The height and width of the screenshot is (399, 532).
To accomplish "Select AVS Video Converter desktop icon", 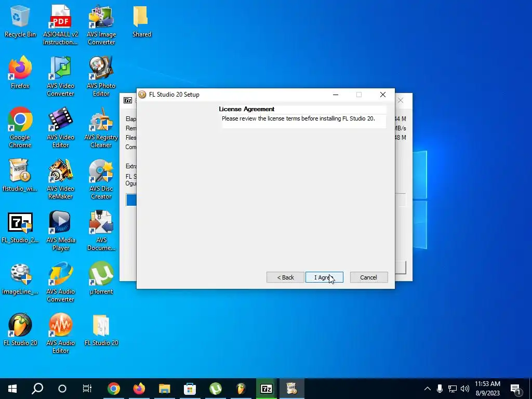I will 60,77.
